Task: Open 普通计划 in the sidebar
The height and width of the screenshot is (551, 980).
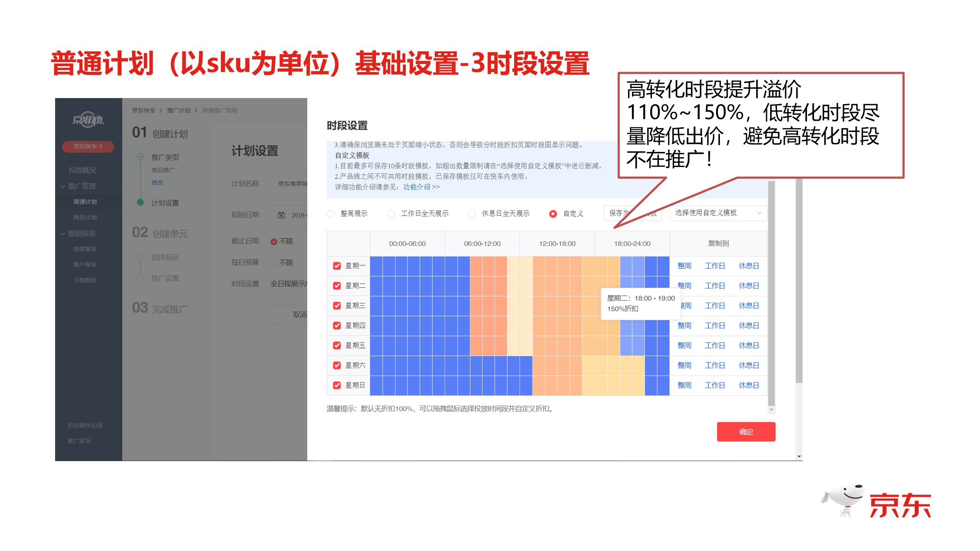Action: (85, 202)
